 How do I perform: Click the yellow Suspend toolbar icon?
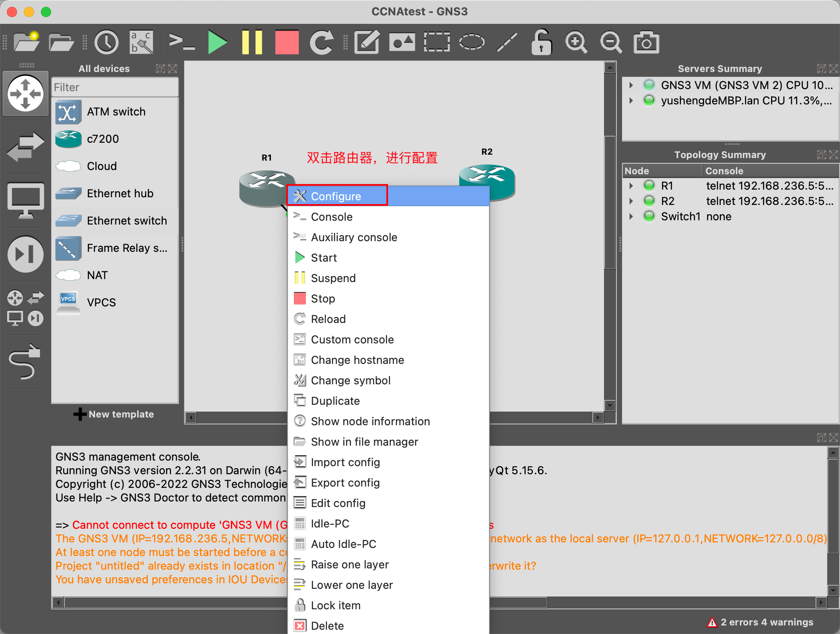[x=252, y=42]
